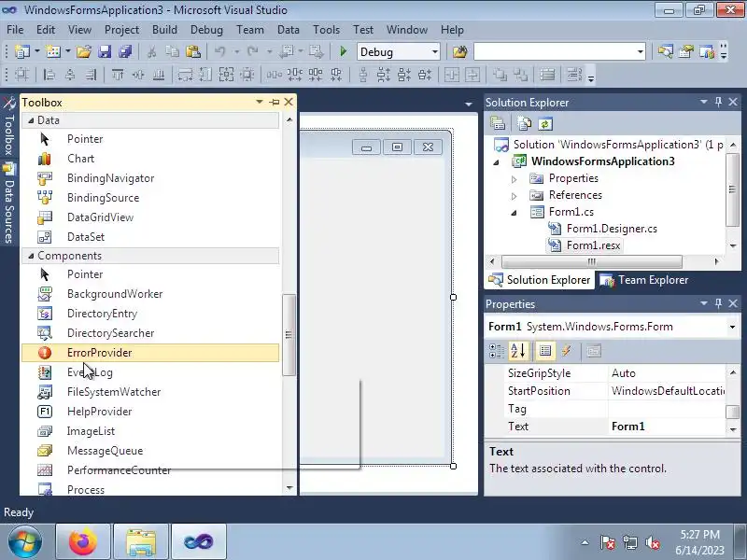Select the MessageQueue component
Viewport: 747px width, 560px height.
coord(150,451)
